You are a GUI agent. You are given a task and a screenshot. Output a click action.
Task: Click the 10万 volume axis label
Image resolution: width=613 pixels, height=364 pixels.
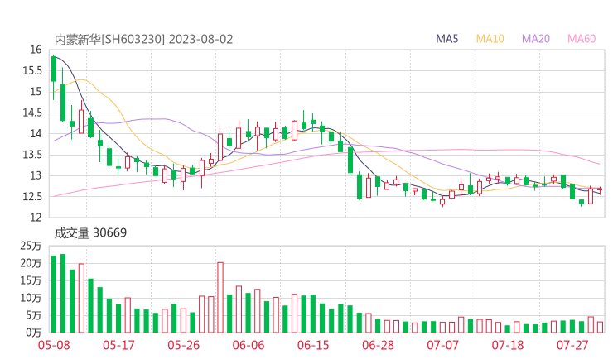(x=31, y=299)
